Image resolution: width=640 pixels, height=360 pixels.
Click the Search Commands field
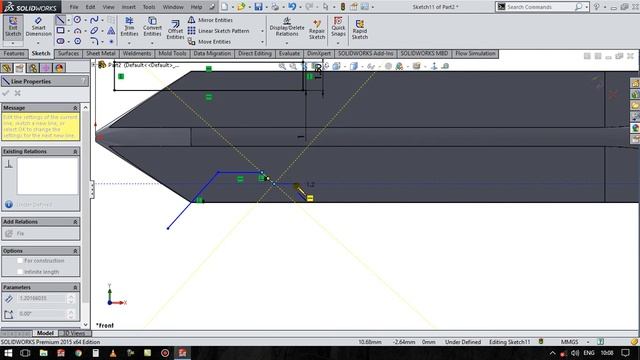(540, 7)
